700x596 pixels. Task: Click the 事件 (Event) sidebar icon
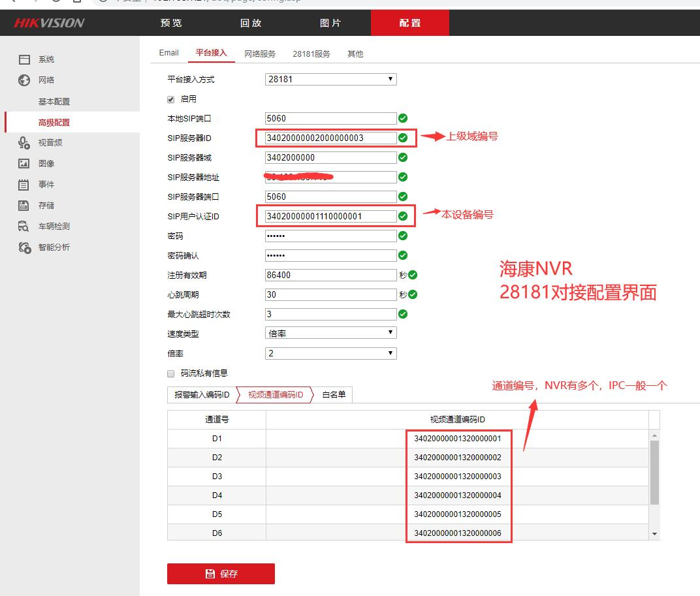pyautogui.click(x=24, y=184)
